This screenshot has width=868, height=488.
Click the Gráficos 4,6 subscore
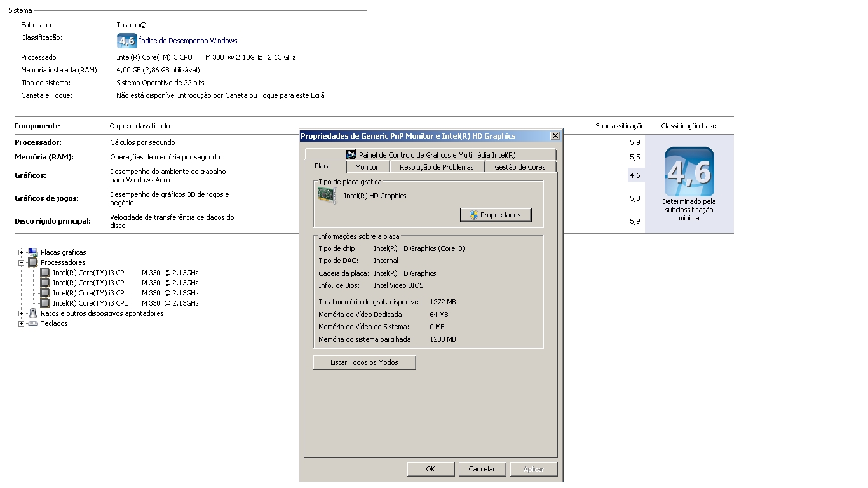pos(635,175)
